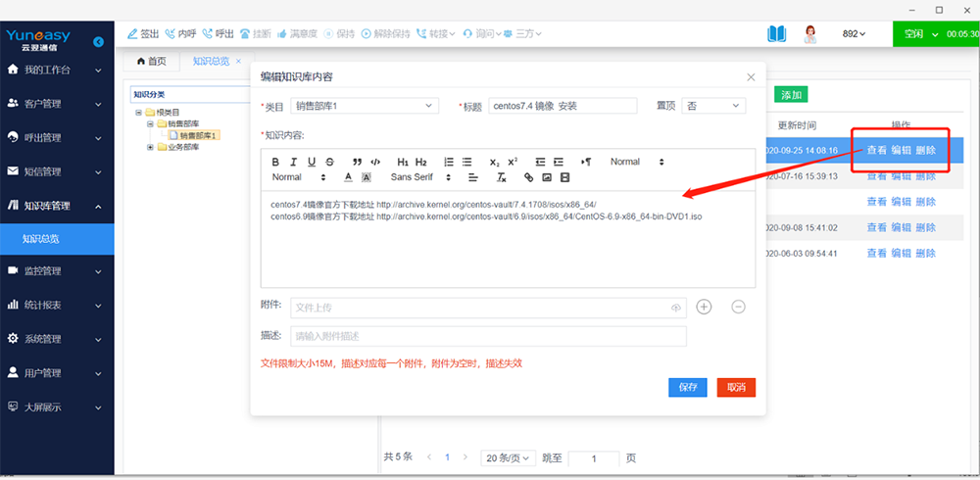The width and height of the screenshot is (980, 480).
Task: Decrease the text indent
Action: point(541,162)
